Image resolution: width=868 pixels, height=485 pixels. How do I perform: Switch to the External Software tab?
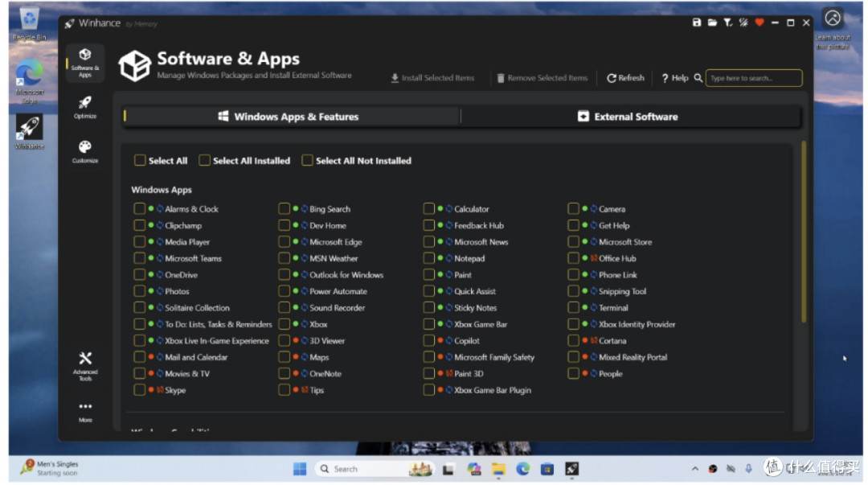coord(629,117)
